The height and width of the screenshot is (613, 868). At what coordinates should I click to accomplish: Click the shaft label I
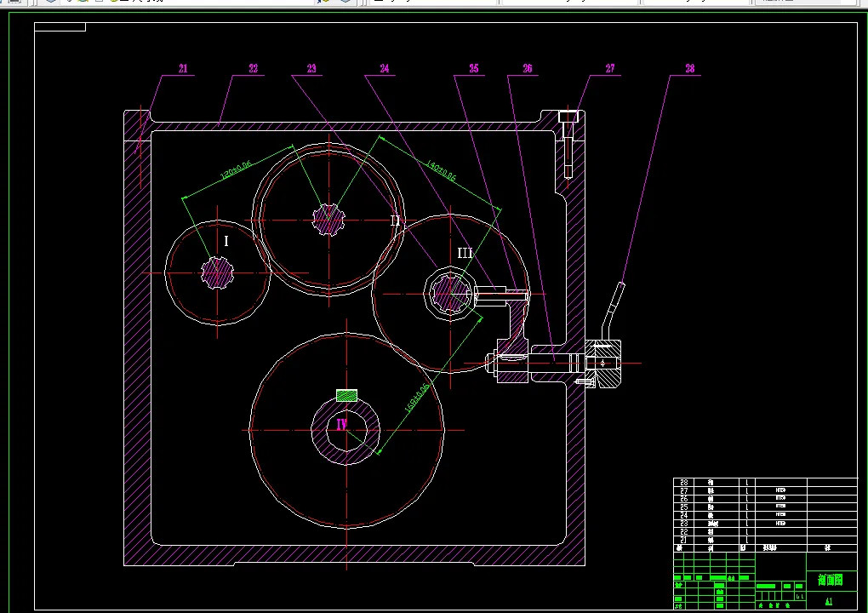[226, 242]
